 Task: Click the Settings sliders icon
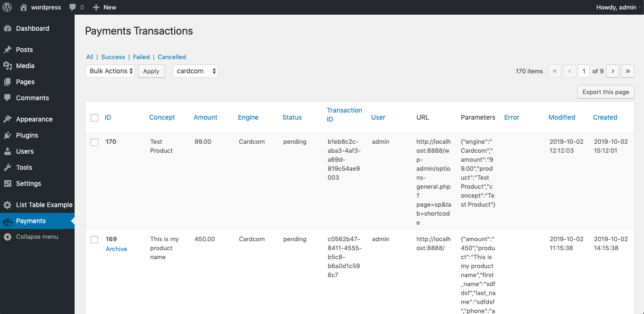tap(8, 183)
